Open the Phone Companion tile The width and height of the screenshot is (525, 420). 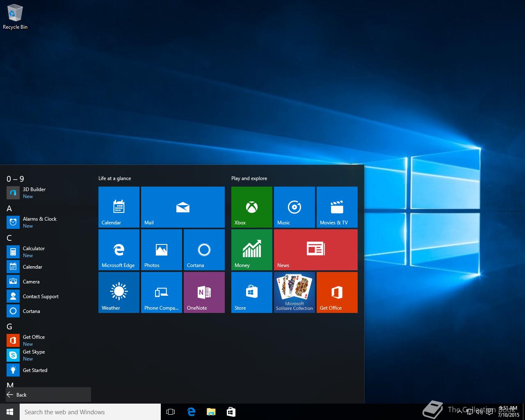tap(162, 292)
